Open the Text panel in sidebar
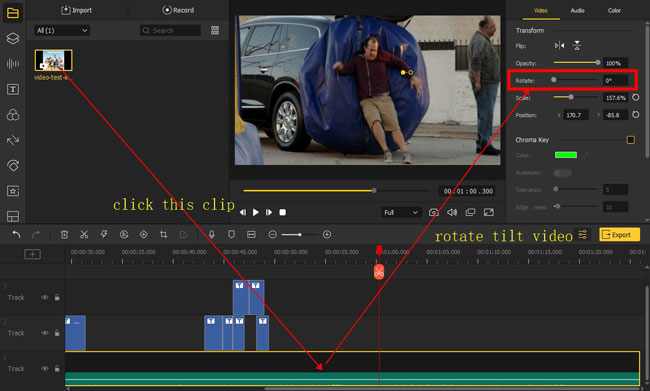 pyautogui.click(x=13, y=89)
